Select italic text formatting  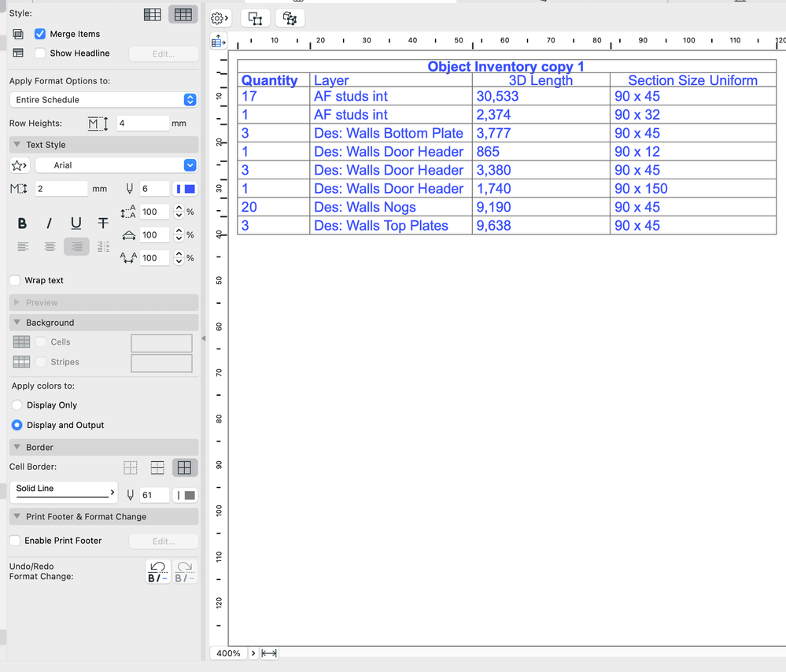click(49, 223)
